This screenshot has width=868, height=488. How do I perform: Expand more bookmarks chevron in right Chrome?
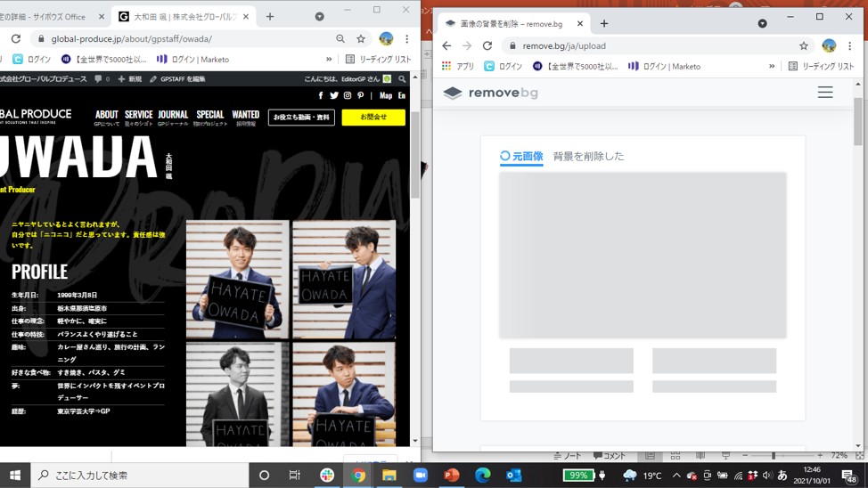click(x=772, y=67)
